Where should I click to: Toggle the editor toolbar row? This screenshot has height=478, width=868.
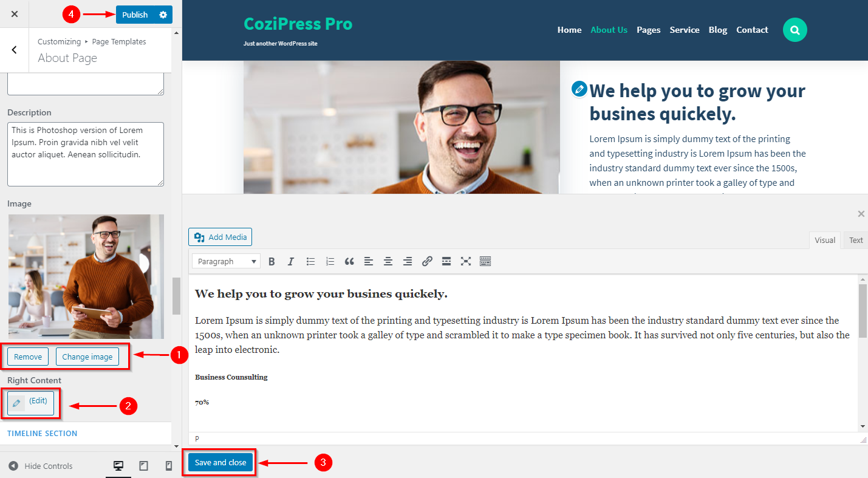(x=485, y=261)
